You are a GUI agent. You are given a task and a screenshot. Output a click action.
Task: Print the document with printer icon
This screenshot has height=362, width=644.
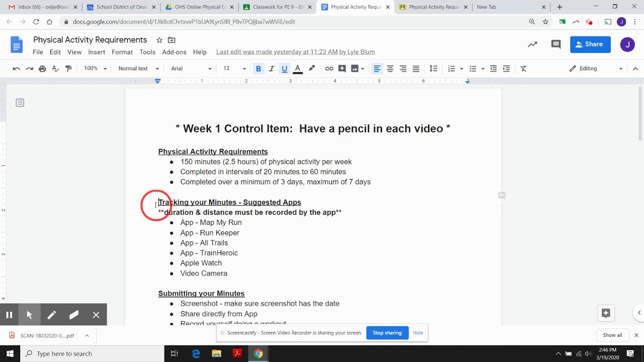click(x=42, y=68)
